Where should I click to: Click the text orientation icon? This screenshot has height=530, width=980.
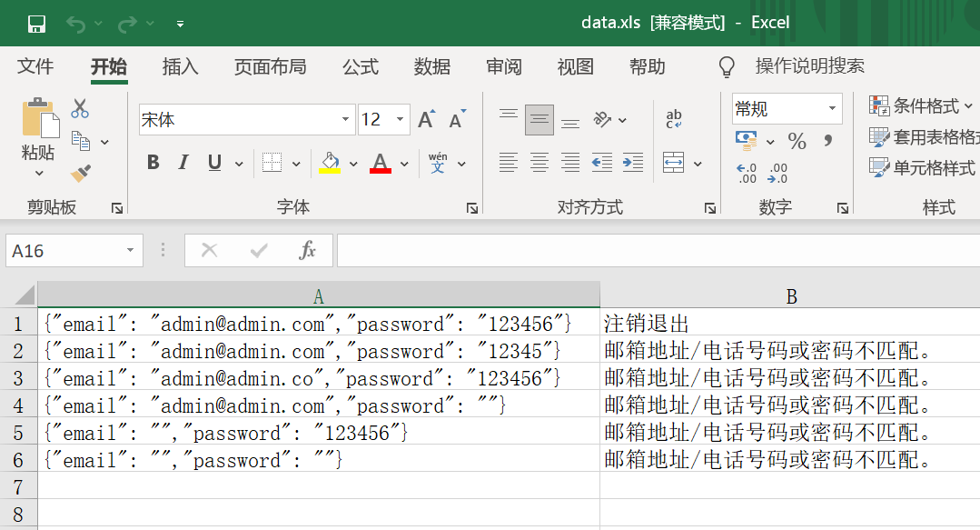click(x=602, y=119)
